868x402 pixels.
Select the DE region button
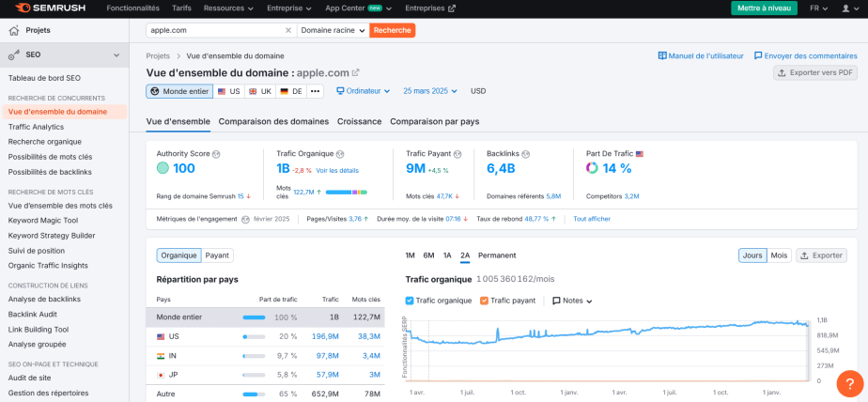tap(291, 91)
